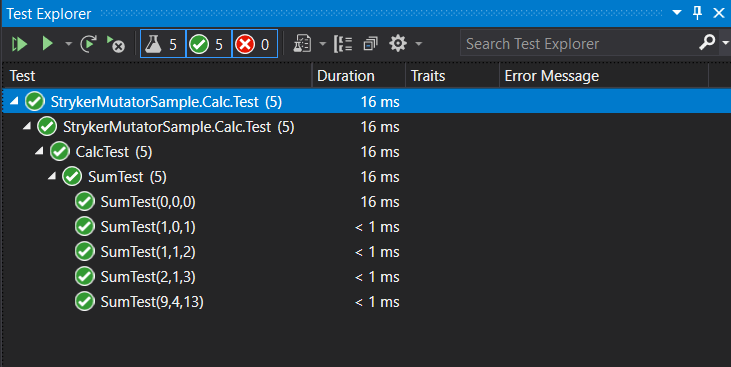Click the Search Test Explorer field

pyautogui.click(x=578, y=43)
